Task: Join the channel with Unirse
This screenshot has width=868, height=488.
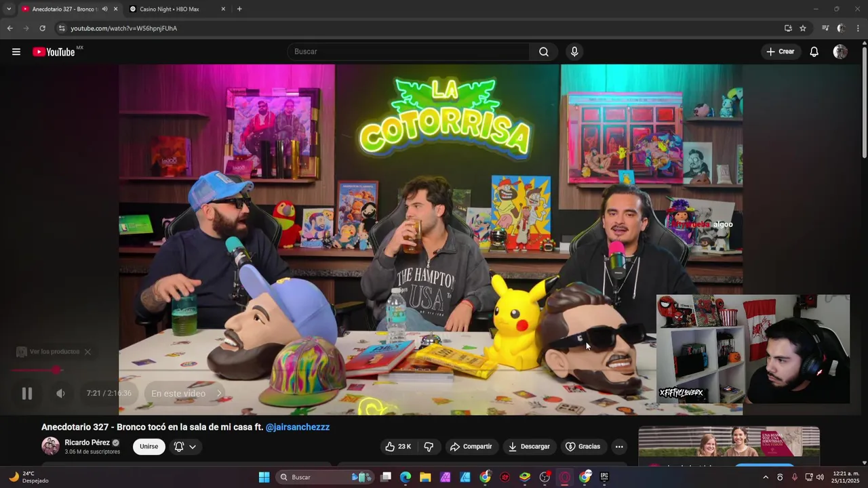Action: 149,447
